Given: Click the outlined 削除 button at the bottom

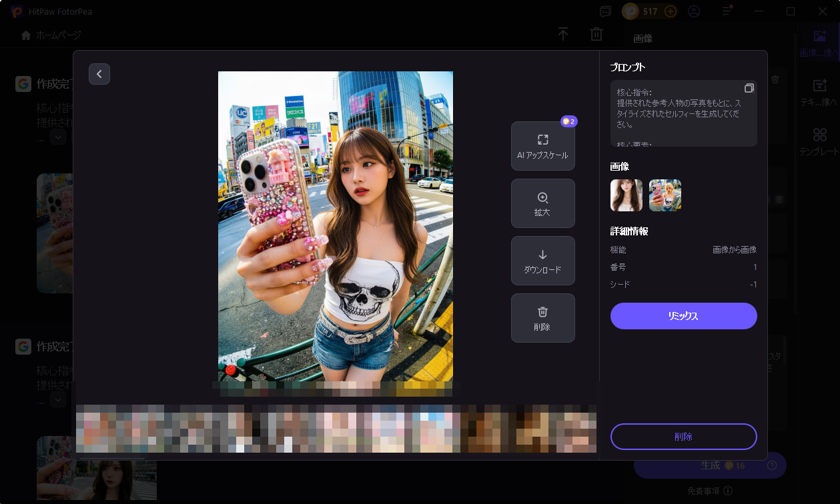Looking at the screenshot, I should [x=683, y=437].
